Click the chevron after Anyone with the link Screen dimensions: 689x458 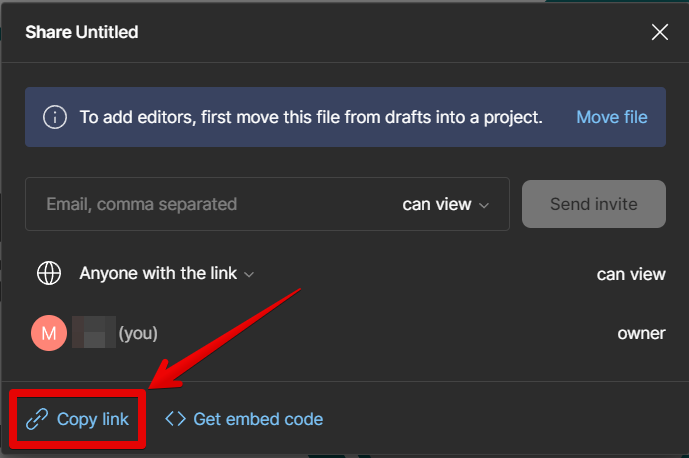(x=250, y=274)
